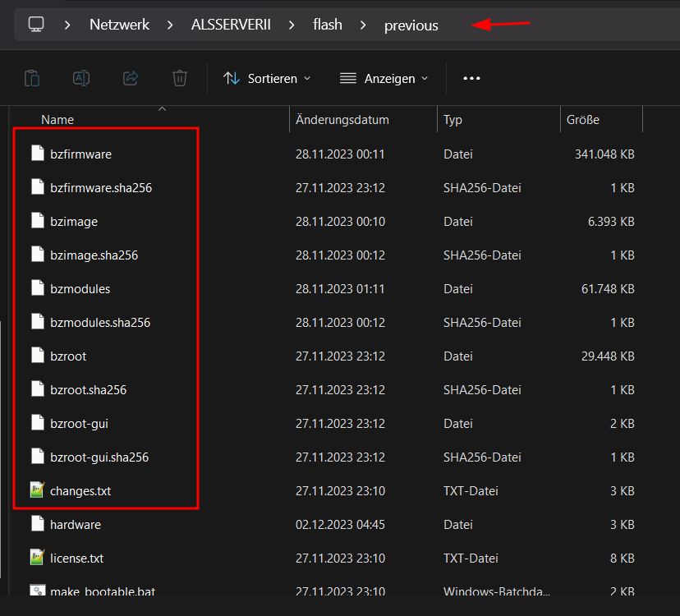The width and height of the screenshot is (680, 616).
Task: Expand chevron after the This PC icon
Action: coord(67,25)
